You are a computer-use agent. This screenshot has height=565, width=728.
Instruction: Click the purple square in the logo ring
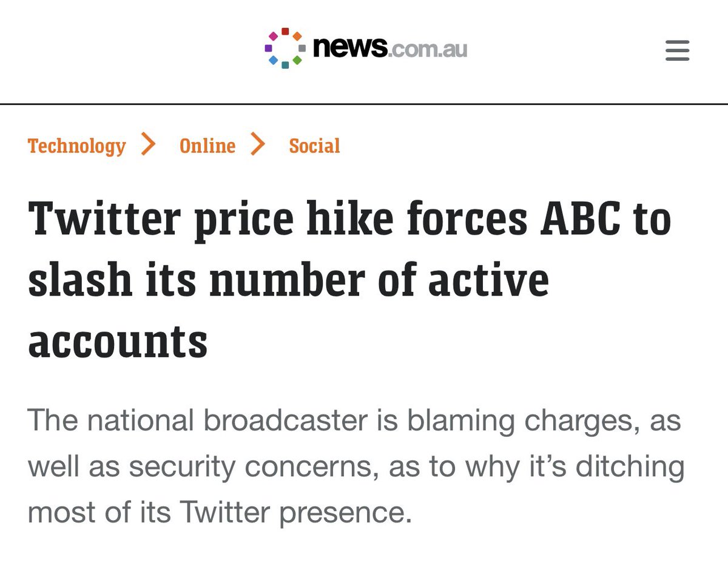268,48
